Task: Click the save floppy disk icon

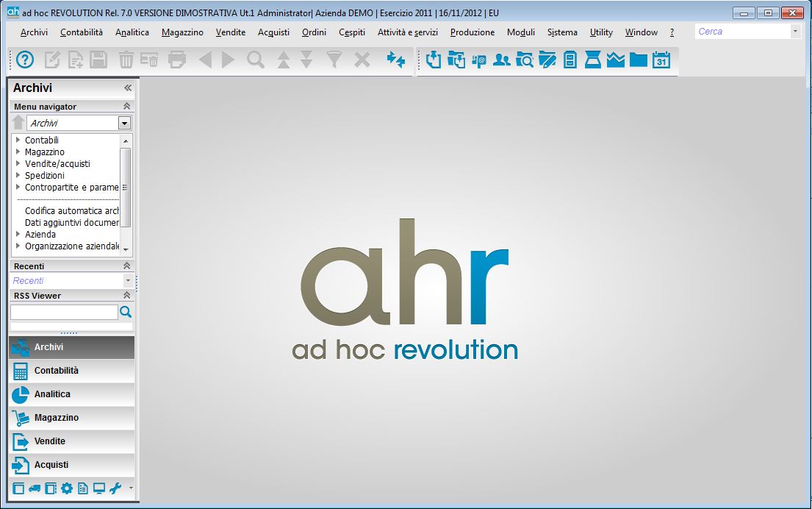Action: [98, 60]
